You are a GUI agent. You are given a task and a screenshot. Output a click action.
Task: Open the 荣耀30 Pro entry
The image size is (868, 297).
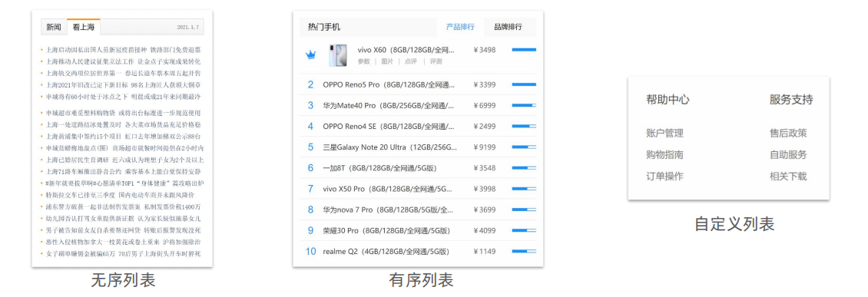386,231
